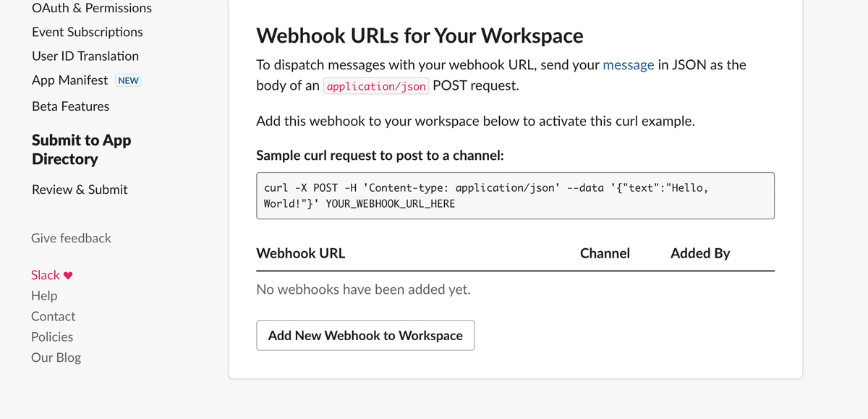Visit Our Blog link
The image size is (868, 419).
click(x=56, y=357)
